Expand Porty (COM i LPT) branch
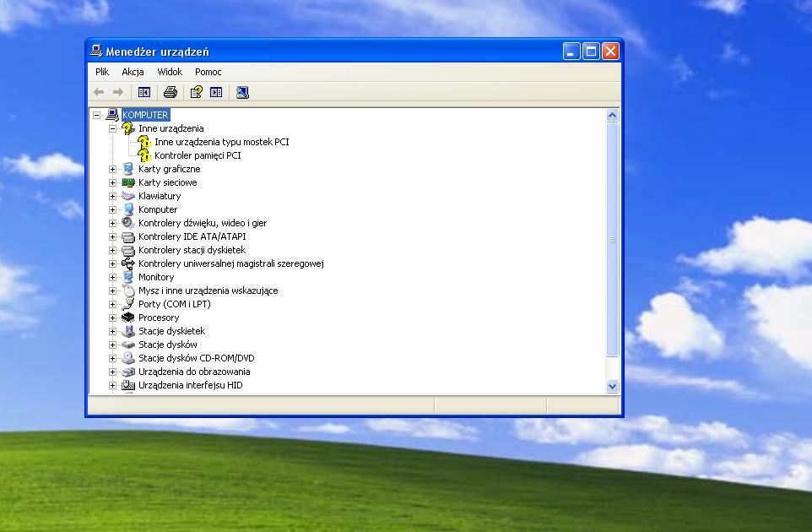The height and width of the screenshot is (532, 812). click(x=112, y=304)
